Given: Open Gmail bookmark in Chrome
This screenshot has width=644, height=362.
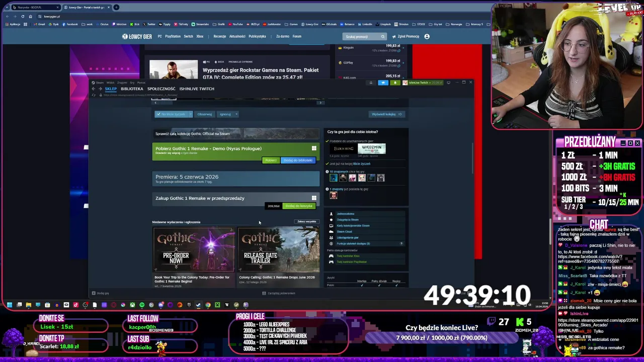Looking at the screenshot, I should 39,24.
